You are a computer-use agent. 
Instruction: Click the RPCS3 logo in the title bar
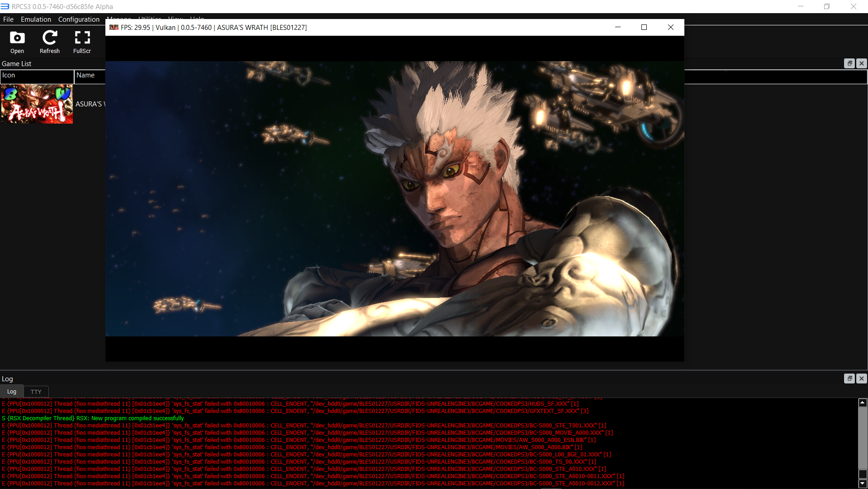[x=5, y=6]
